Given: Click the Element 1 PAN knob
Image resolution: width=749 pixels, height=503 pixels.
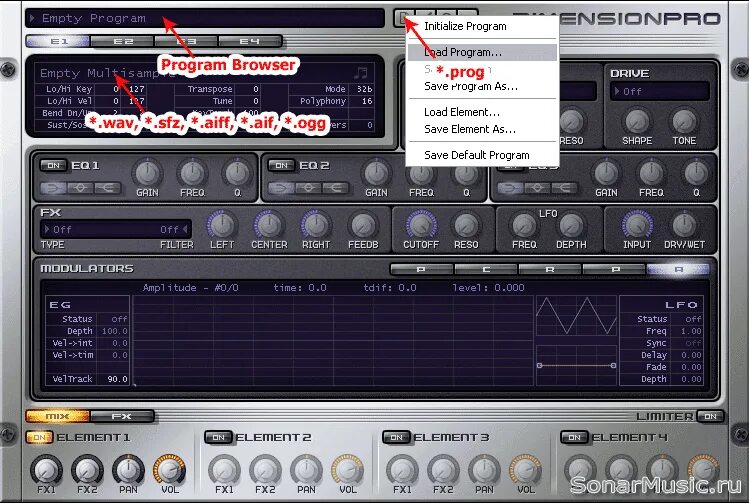Looking at the screenshot, I should tap(128, 470).
